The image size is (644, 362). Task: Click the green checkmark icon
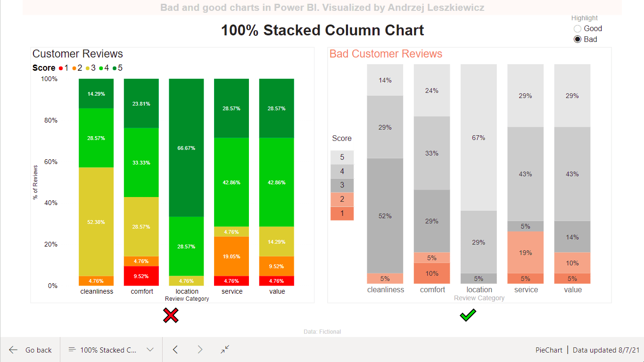[468, 315]
